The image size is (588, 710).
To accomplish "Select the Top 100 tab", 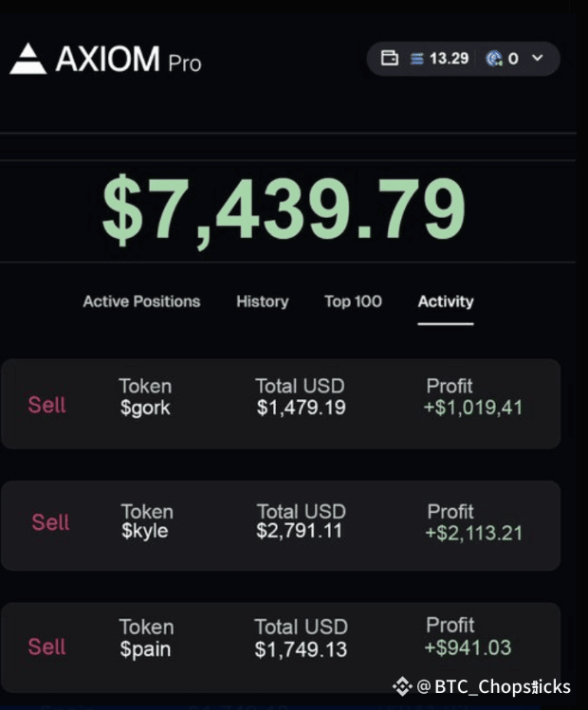I will point(354,301).
